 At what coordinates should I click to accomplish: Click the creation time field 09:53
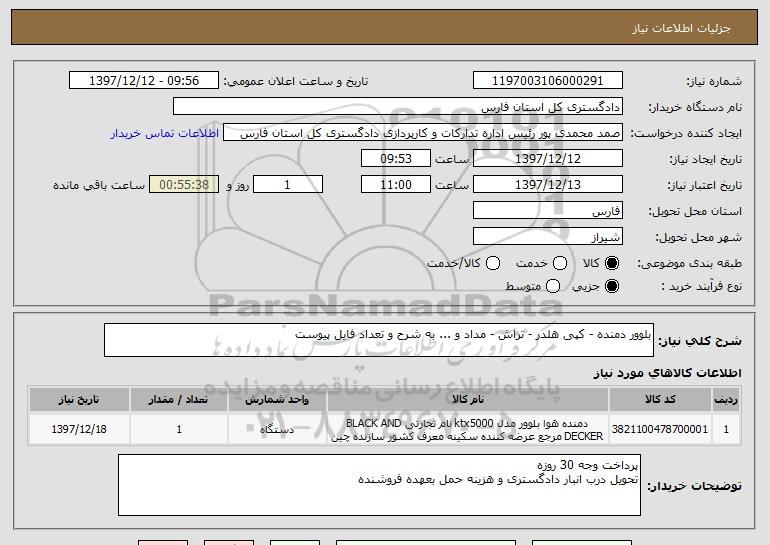(396, 159)
